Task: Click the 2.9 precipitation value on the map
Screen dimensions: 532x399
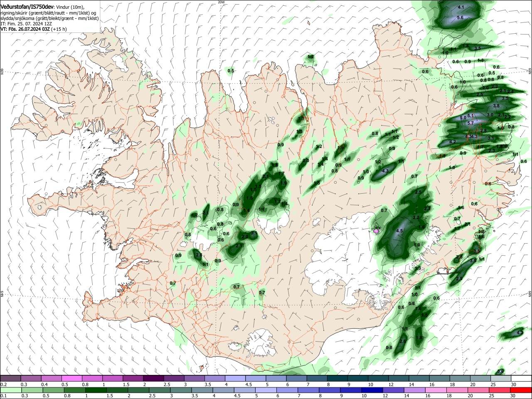Action: [x=459, y=279]
